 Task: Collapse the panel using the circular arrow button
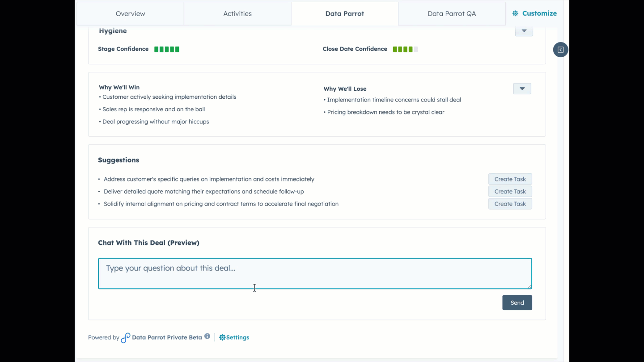click(560, 50)
